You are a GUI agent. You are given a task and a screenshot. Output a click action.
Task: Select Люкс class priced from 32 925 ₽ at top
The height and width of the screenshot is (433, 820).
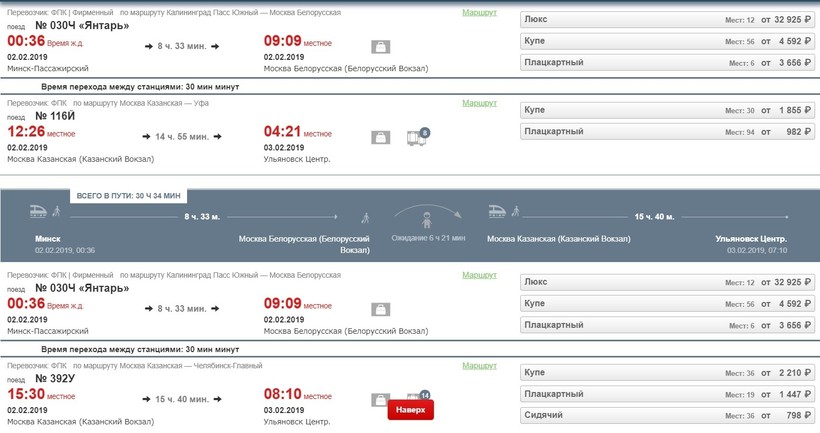pos(667,20)
